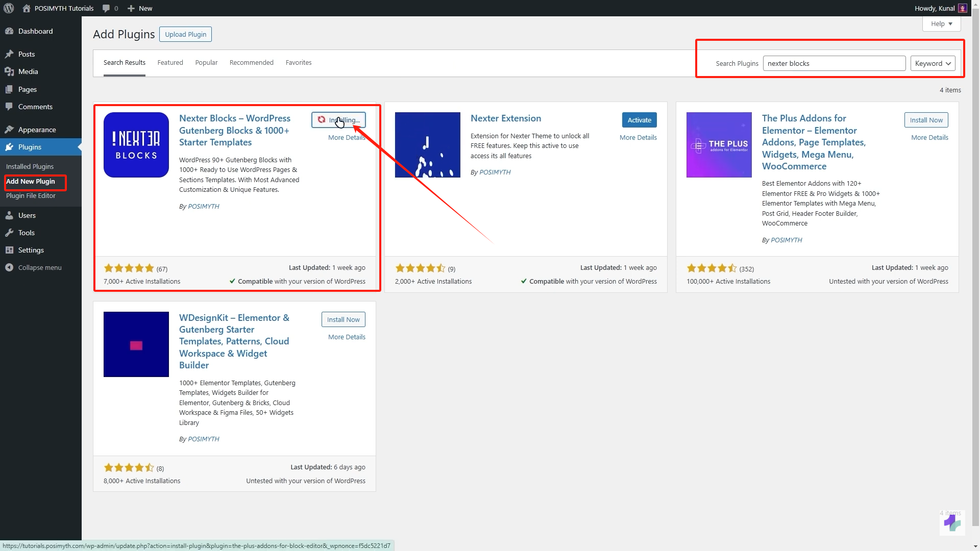Click the WordPress logo icon

tap(9, 8)
